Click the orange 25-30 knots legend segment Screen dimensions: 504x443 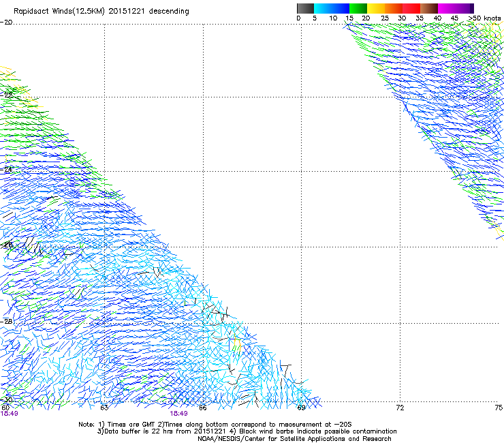click(394, 8)
